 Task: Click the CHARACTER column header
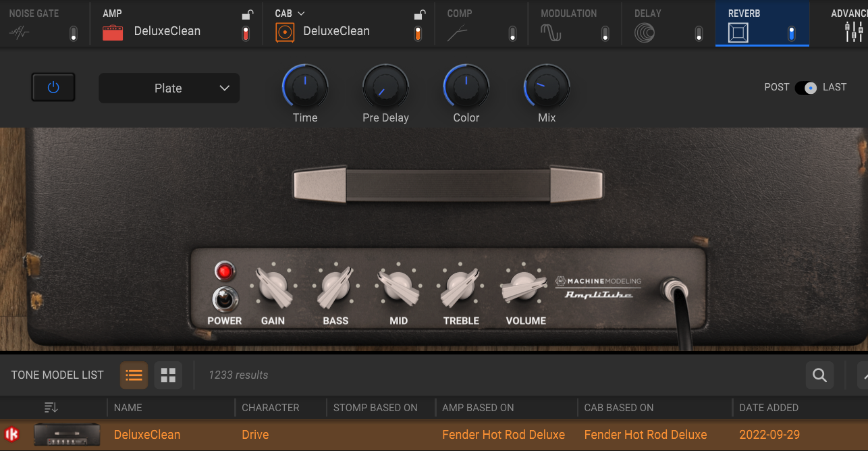click(271, 408)
